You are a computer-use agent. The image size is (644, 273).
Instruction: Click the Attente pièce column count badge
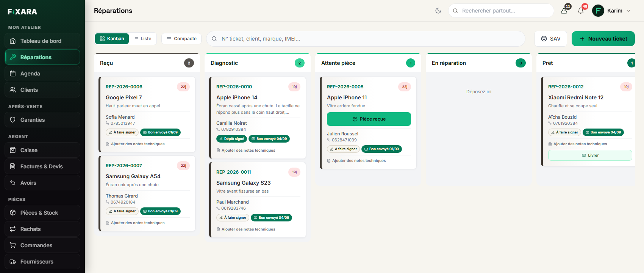click(411, 63)
